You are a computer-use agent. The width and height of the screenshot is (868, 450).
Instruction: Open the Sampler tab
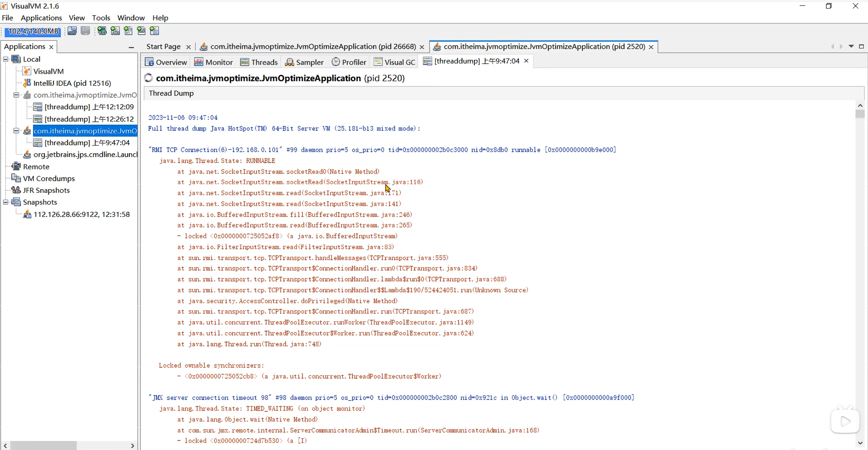[x=304, y=62]
